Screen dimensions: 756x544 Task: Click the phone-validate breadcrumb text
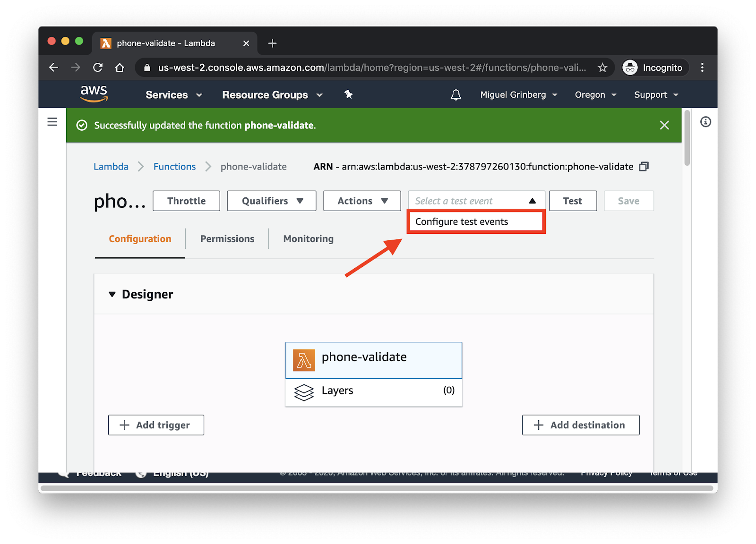click(x=253, y=167)
